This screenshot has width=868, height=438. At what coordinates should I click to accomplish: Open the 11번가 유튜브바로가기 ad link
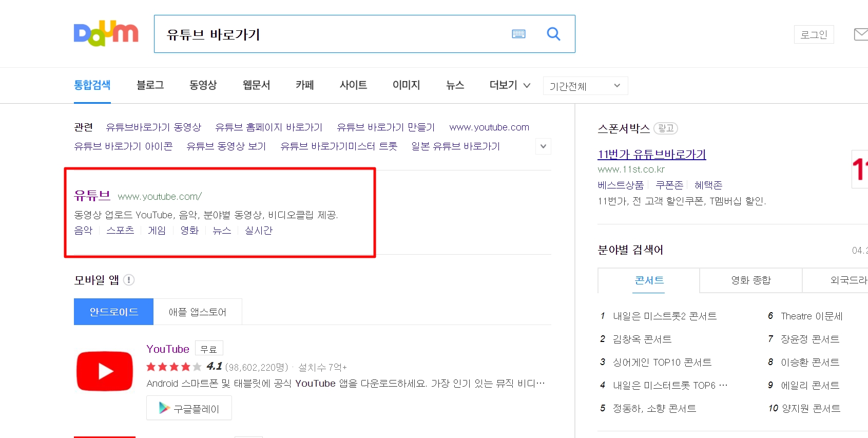652,154
